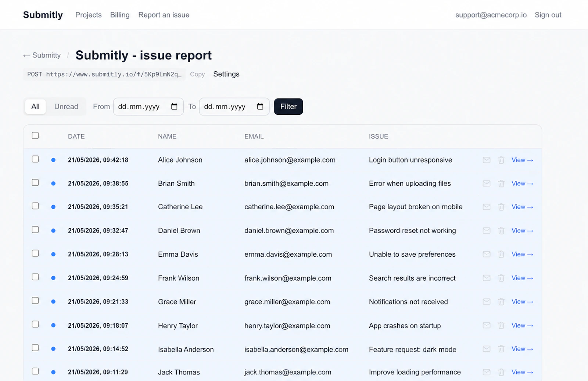Open calendar picker icon in To date field
This screenshot has height=381, width=588.
point(260,107)
